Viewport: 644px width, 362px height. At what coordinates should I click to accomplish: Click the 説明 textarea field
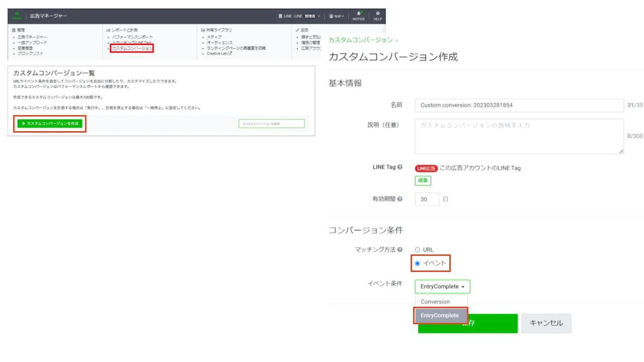(519, 136)
